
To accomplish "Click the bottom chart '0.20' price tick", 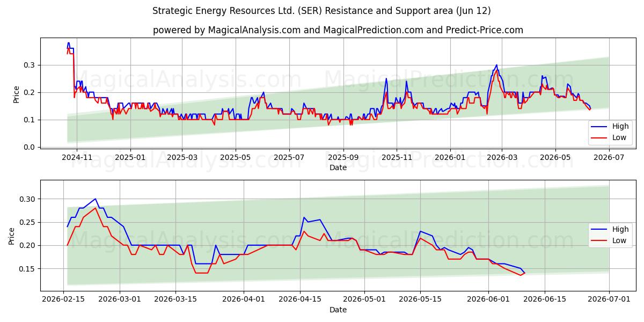I will click(28, 245).
